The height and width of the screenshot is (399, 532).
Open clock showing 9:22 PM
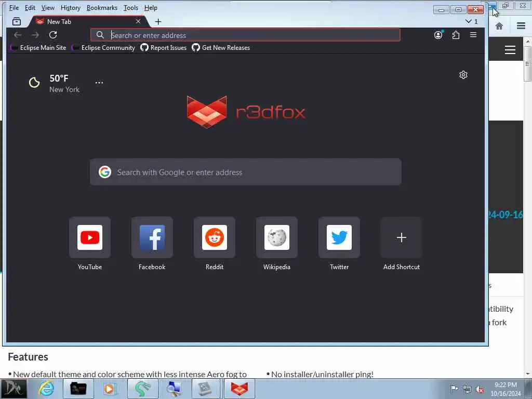tap(506, 389)
